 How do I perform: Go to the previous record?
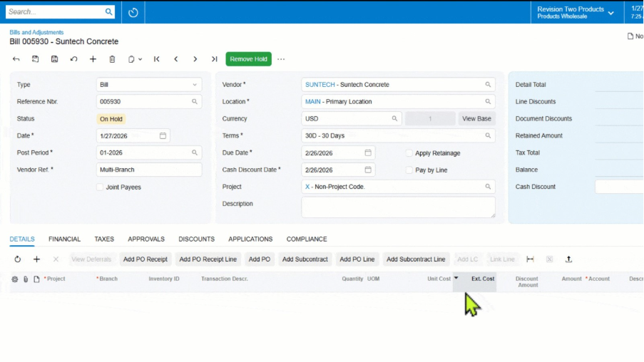point(175,59)
